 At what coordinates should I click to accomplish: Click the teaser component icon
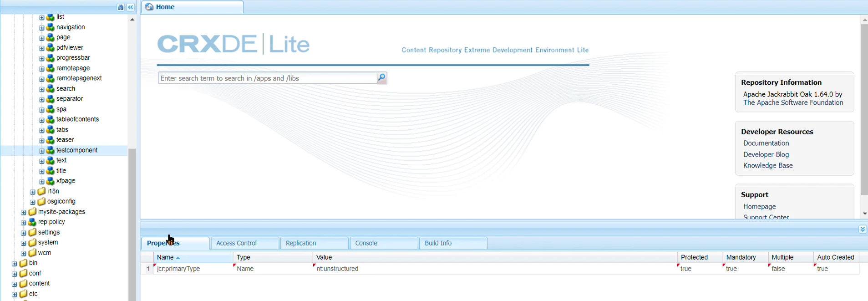click(x=51, y=140)
